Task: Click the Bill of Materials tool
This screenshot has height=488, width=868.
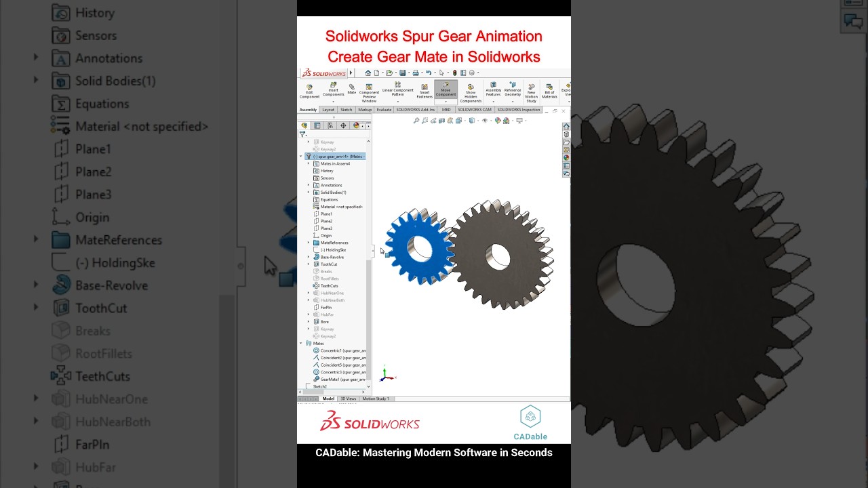Action: (x=549, y=91)
